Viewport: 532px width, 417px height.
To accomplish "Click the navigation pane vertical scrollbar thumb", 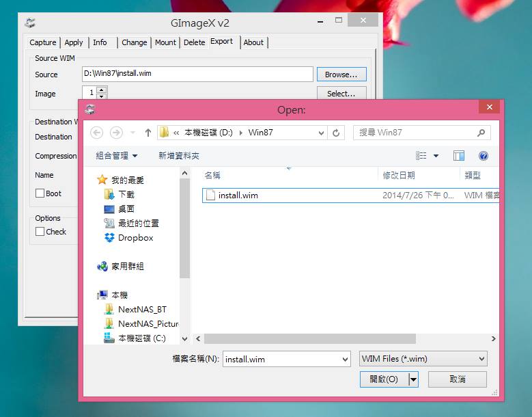I will tap(184, 228).
